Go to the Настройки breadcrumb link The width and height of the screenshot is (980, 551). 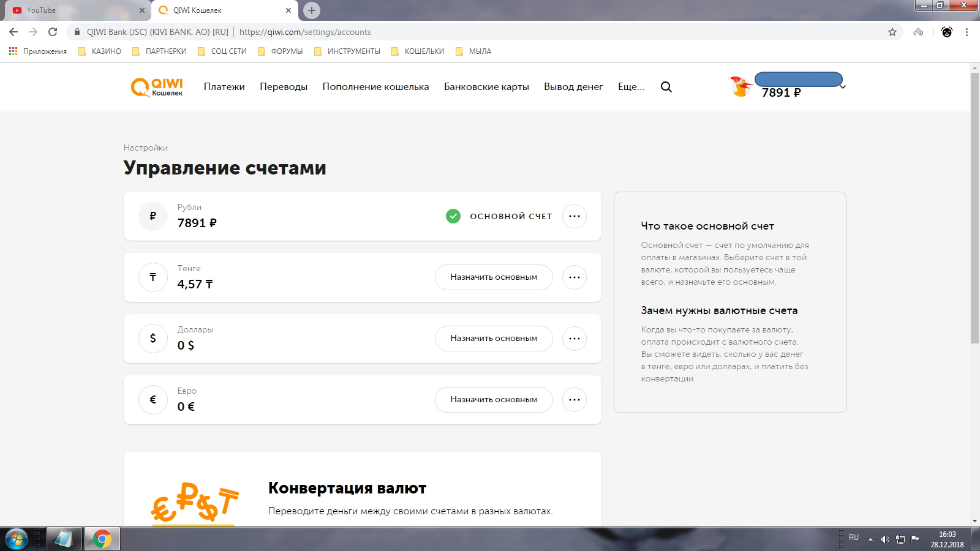click(x=146, y=148)
